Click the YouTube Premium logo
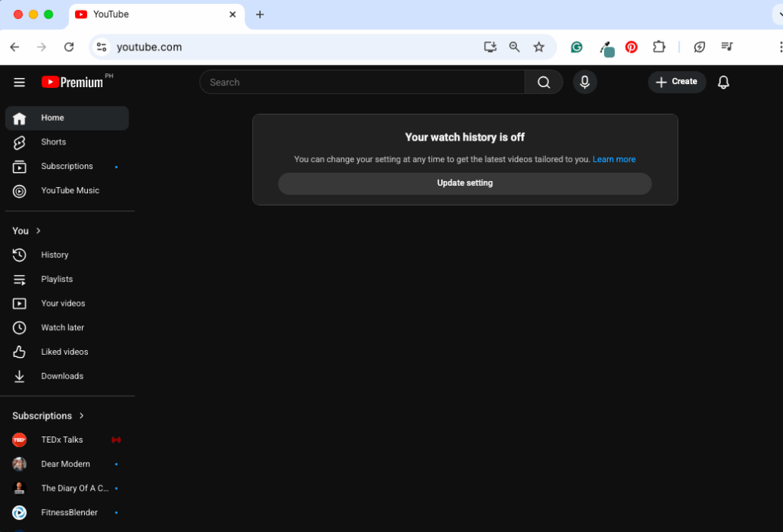 (x=73, y=83)
